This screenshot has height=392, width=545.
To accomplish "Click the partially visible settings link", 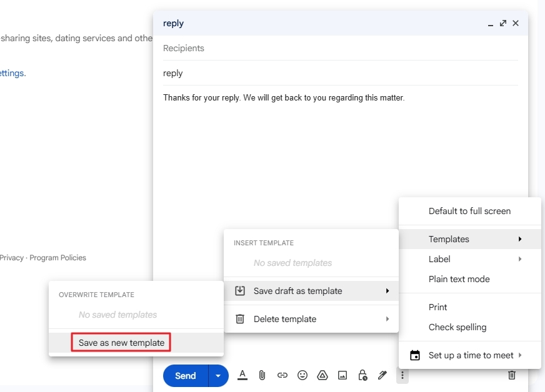I will click(x=12, y=73).
